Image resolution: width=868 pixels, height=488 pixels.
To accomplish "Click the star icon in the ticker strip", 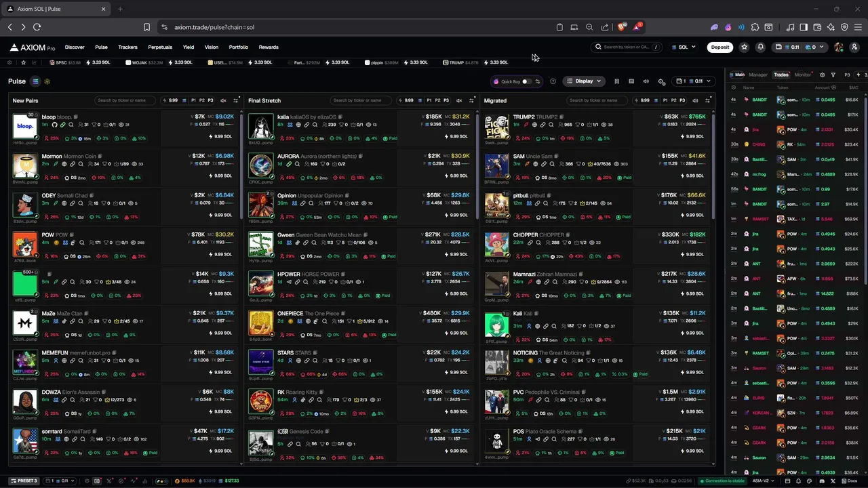I will (x=23, y=62).
